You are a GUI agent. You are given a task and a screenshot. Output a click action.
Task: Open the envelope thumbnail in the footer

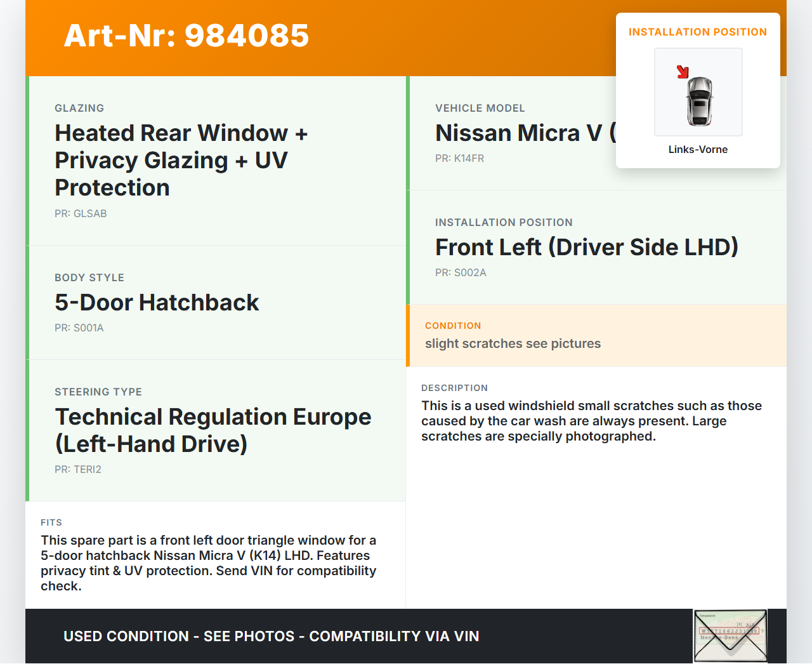730,636
